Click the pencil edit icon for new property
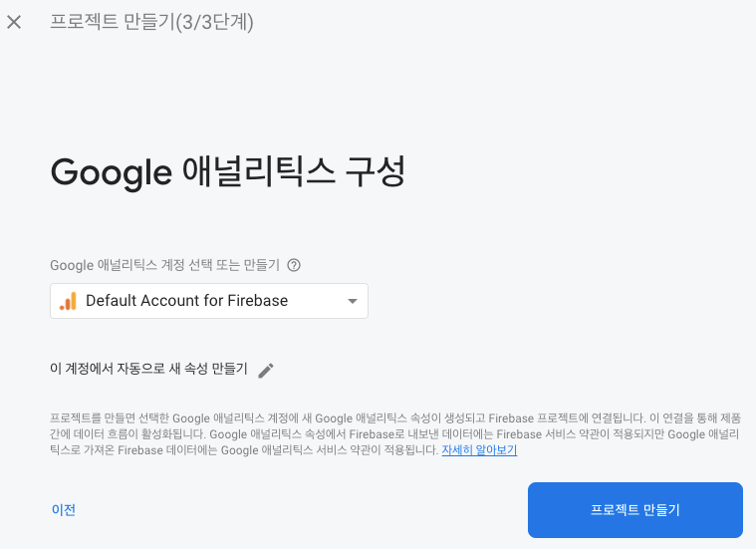Image resolution: width=756 pixels, height=549 pixels. [x=266, y=370]
